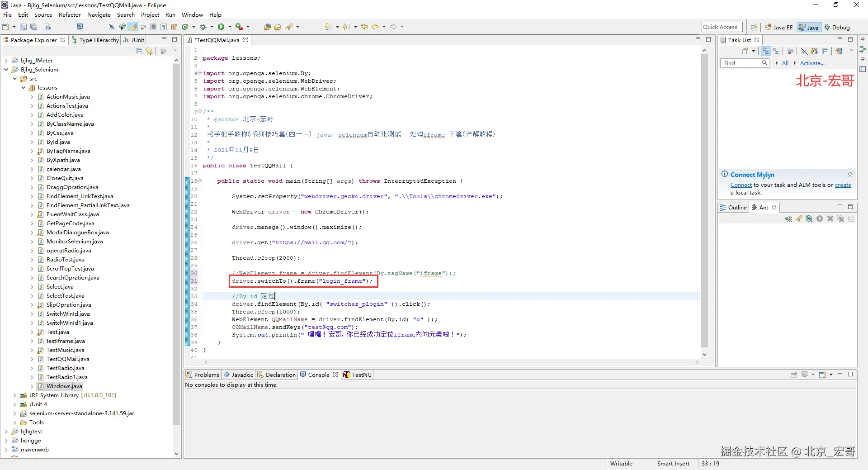868x470 pixels.
Task: Click the Open Perspective icon
Action: [754, 28]
